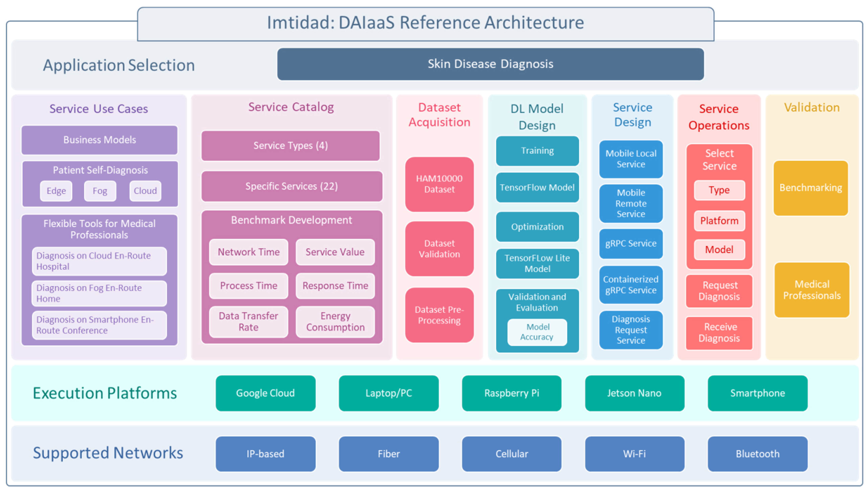This screenshot has height=492, width=868.
Task: Select the Business Models block
Action: point(99,140)
